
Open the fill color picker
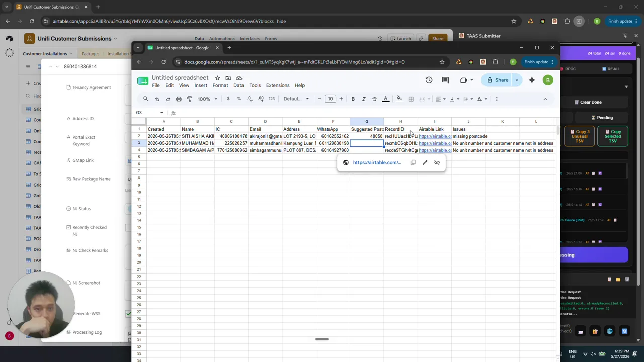(399, 99)
